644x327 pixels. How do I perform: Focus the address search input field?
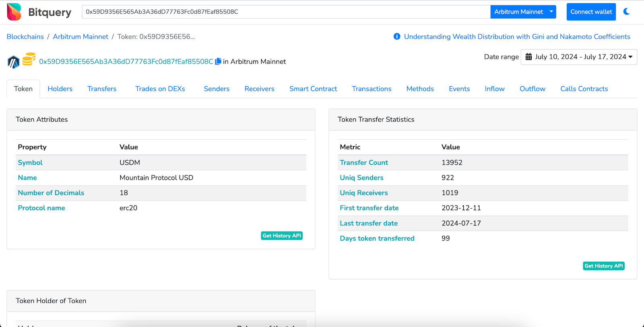click(x=286, y=12)
